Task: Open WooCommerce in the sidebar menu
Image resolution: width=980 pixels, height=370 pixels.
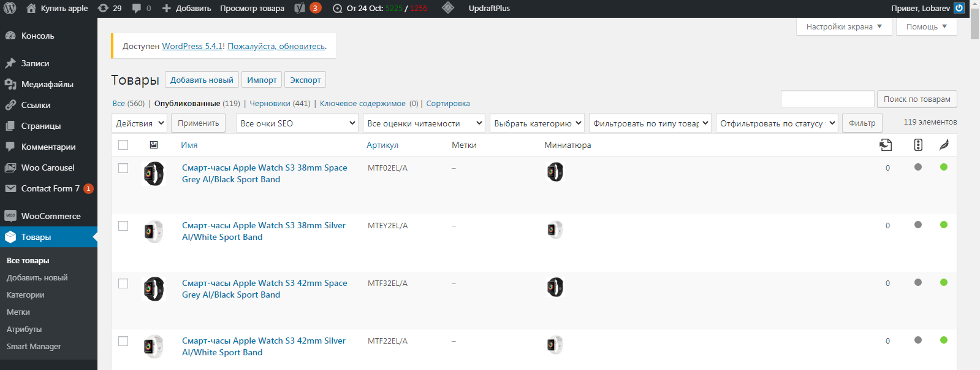Action: [51, 216]
